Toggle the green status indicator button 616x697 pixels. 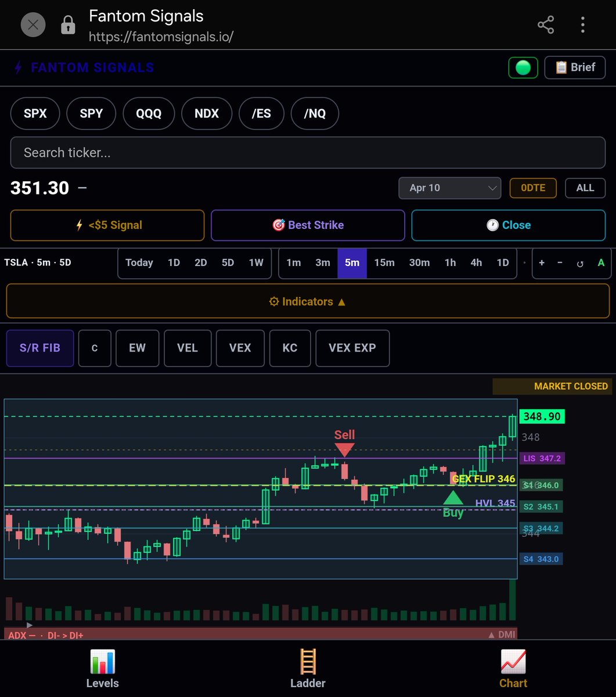pyautogui.click(x=523, y=67)
